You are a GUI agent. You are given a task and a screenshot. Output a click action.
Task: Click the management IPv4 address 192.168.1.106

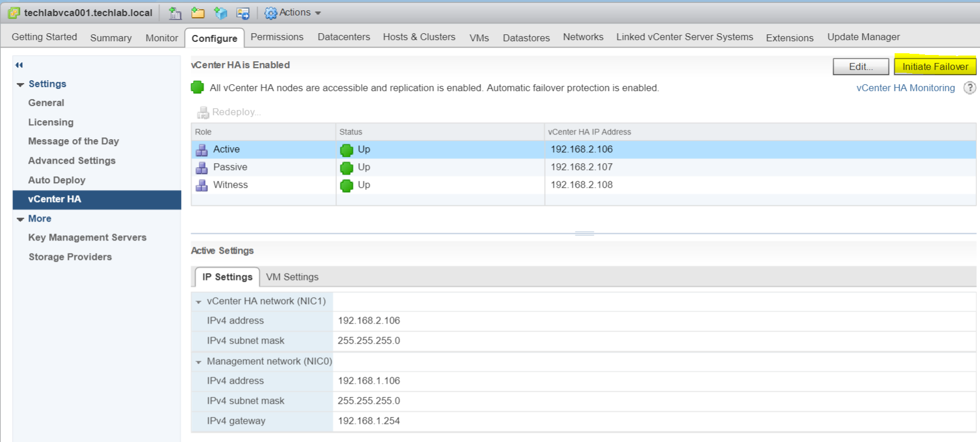tap(369, 380)
